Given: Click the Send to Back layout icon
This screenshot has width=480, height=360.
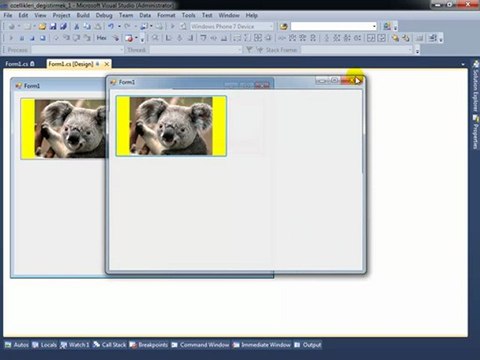Looking at the screenshot, I should [x=406, y=38].
